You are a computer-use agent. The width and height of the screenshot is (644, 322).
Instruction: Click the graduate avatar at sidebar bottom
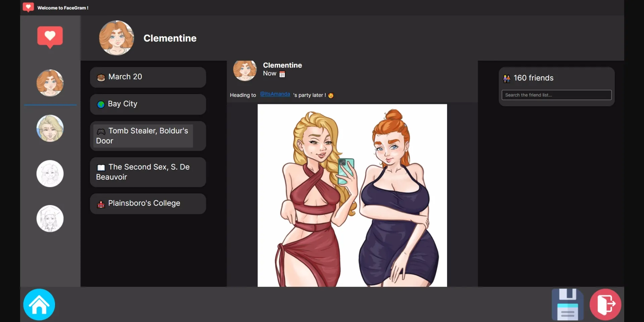point(49,218)
